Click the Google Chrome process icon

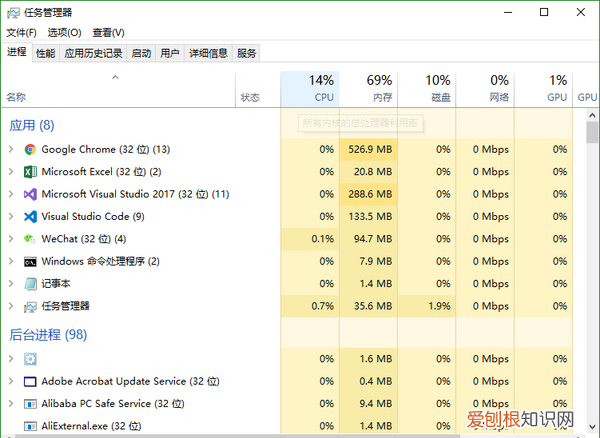(x=31, y=149)
